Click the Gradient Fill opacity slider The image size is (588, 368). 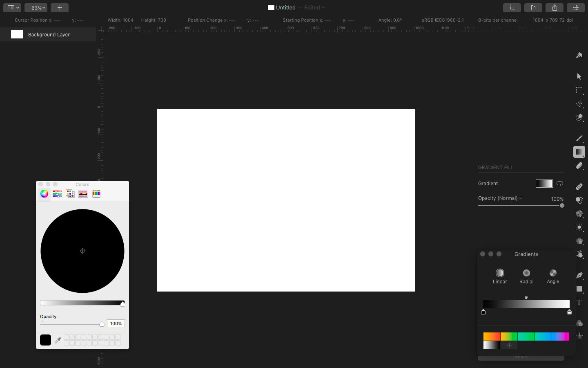pyautogui.click(x=521, y=205)
